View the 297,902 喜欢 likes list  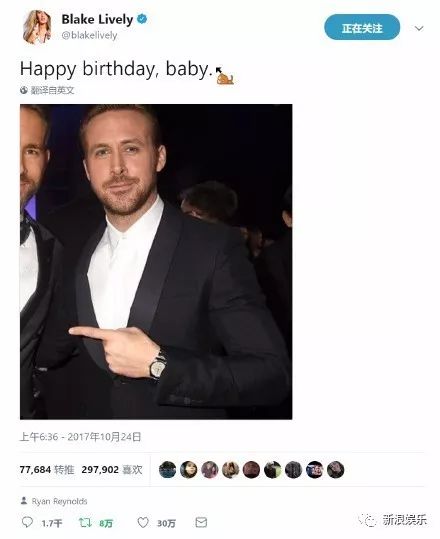(x=112, y=470)
